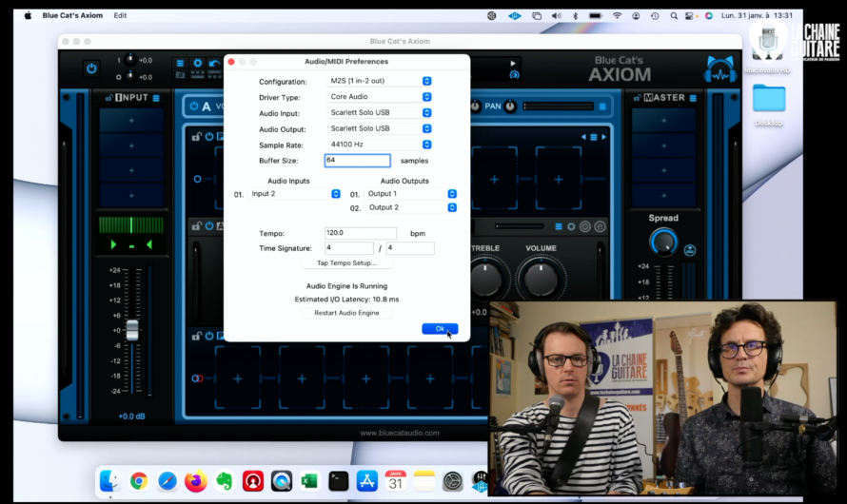Screen dimensions: 847x504
Task: Open the Audio Input device dropdown
Action: 381,113
